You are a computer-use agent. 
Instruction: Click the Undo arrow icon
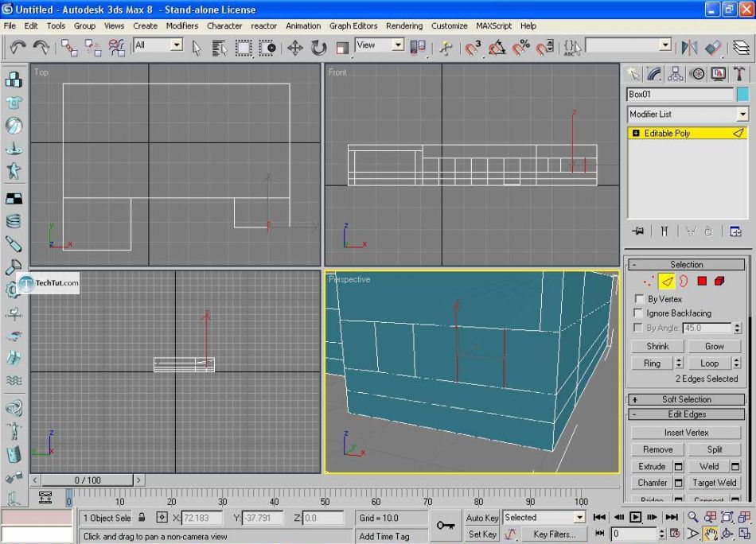coord(18,48)
